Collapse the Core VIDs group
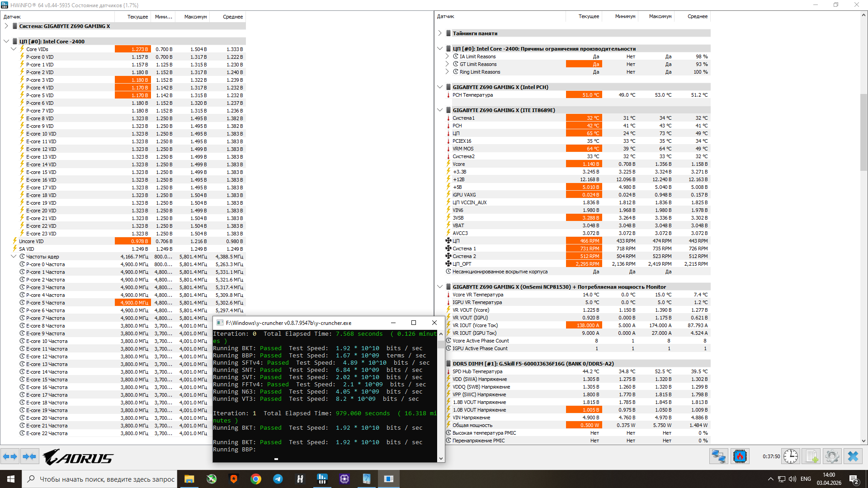Image resolution: width=868 pixels, height=488 pixels. click(14, 49)
